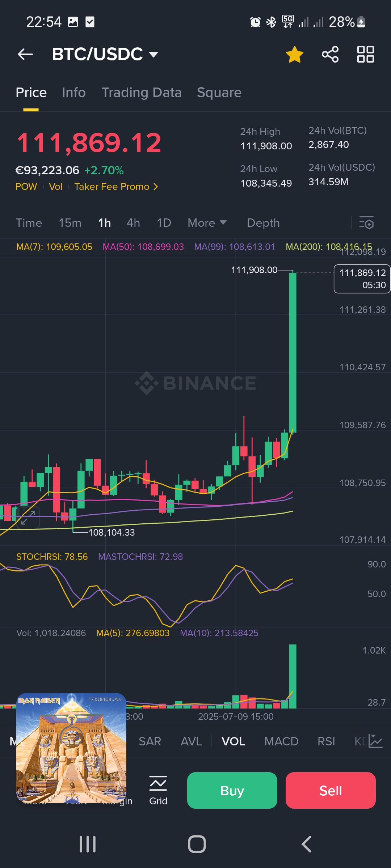Screen dimensions: 391x868
Task: Switch to the Depth chart view
Action: [x=263, y=223]
